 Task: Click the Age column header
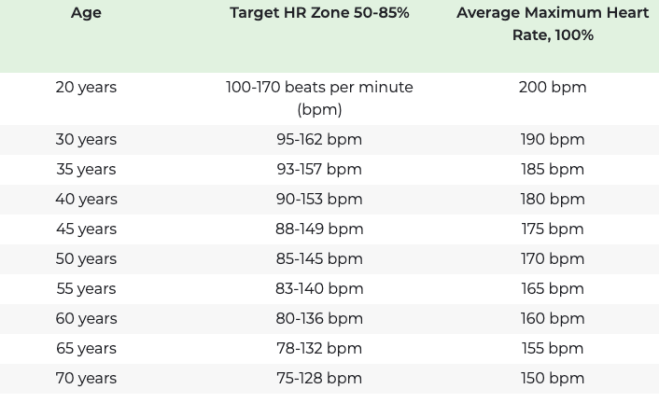point(85,15)
